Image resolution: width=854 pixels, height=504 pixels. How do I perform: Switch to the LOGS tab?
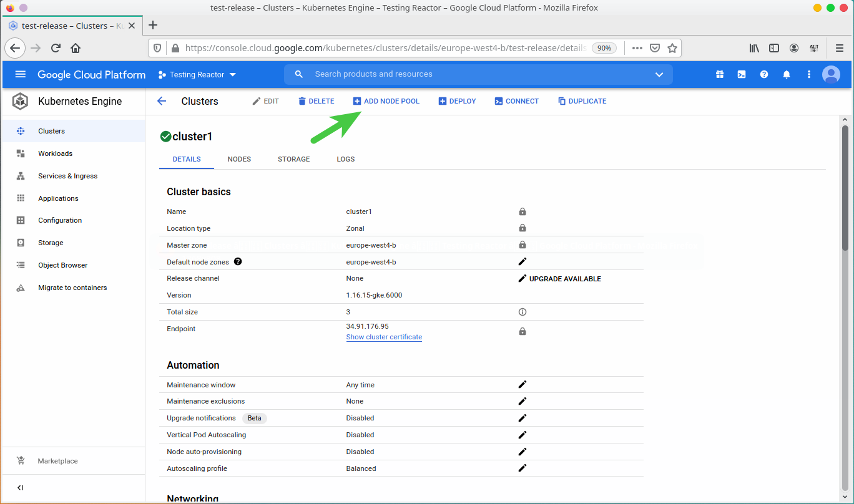point(346,159)
